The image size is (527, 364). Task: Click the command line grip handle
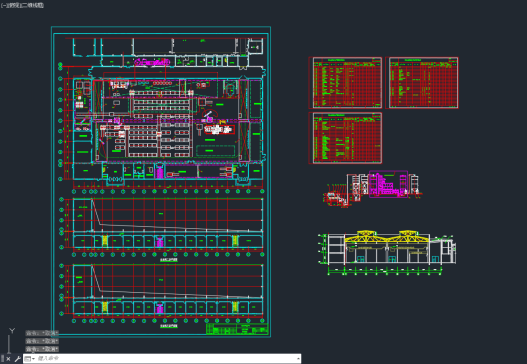2,359
